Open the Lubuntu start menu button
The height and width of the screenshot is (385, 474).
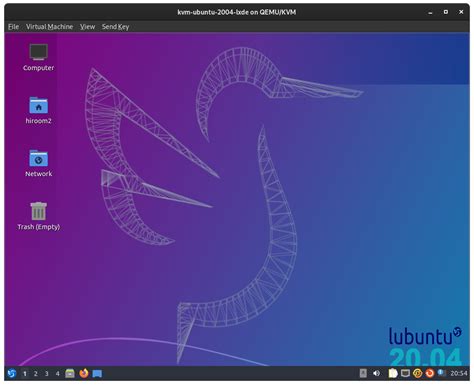coord(12,373)
